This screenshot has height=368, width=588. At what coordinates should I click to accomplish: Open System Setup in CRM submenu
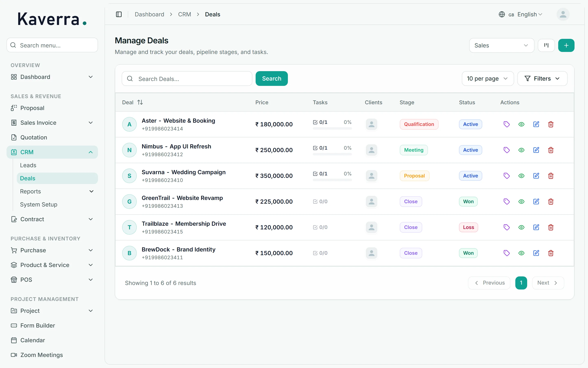coord(38,204)
